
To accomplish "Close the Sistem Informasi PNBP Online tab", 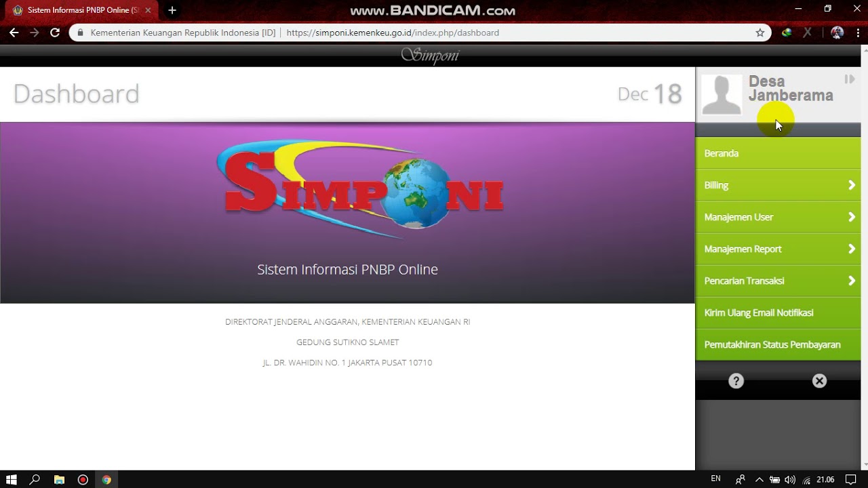I will [x=148, y=10].
